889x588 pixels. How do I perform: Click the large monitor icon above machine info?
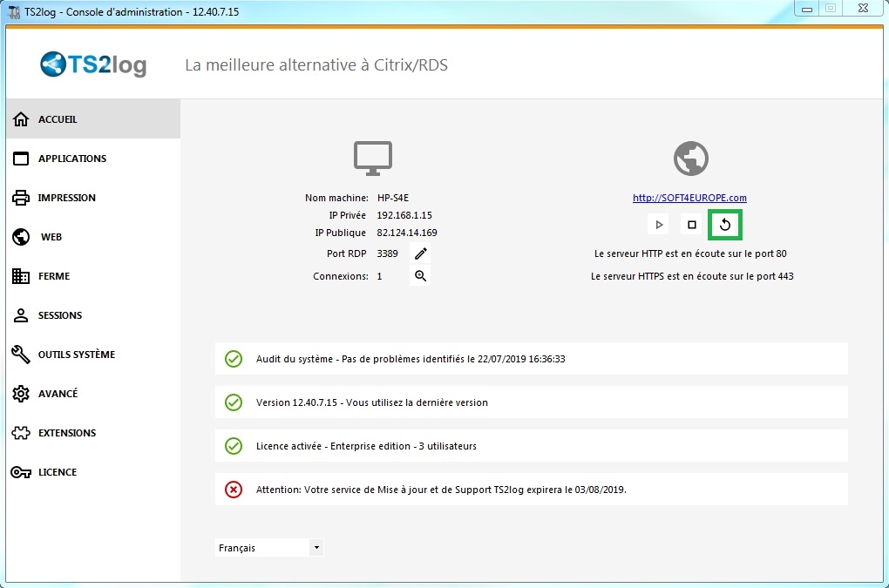[x=373, y=158]
